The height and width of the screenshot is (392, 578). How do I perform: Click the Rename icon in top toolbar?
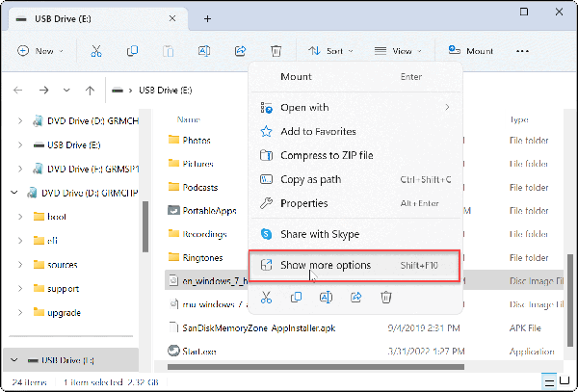tap(203, 51)
